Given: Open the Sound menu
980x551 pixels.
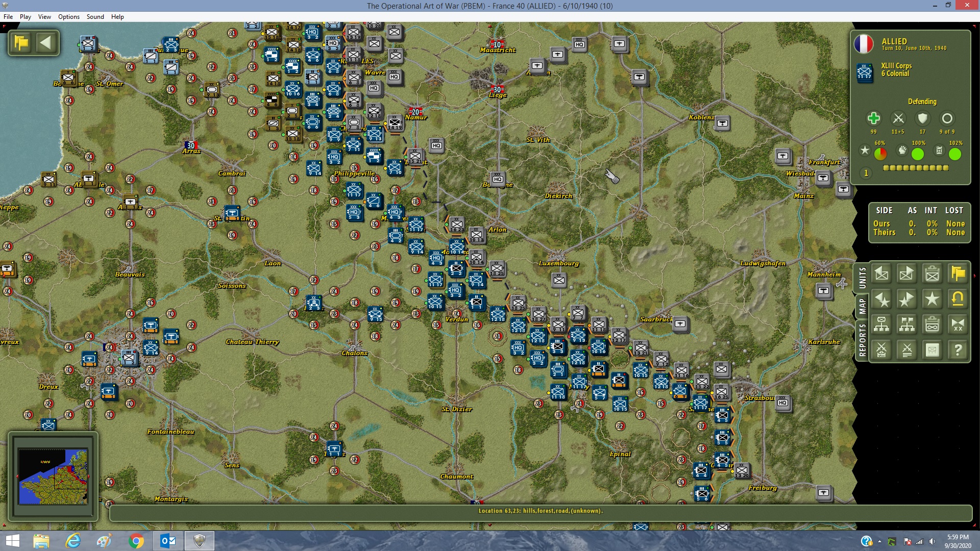Looking at the screenshot, I should [x=95, y=17].
